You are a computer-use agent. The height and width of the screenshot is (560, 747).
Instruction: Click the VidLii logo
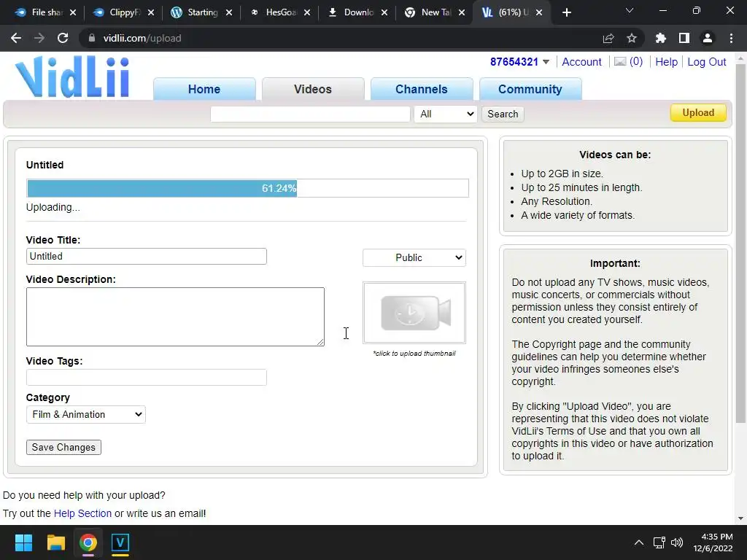[72, 77]
